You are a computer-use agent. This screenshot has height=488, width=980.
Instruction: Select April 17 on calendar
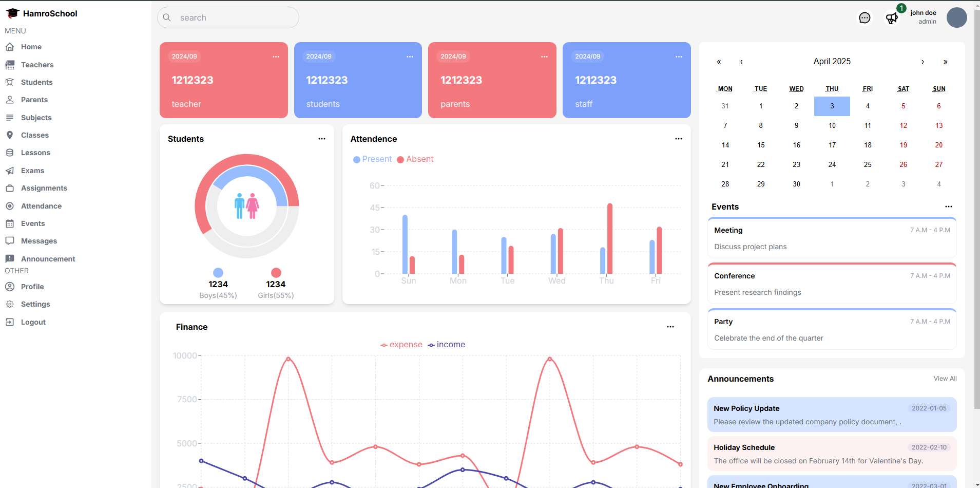pyautogui.click(x=832, y=145)
